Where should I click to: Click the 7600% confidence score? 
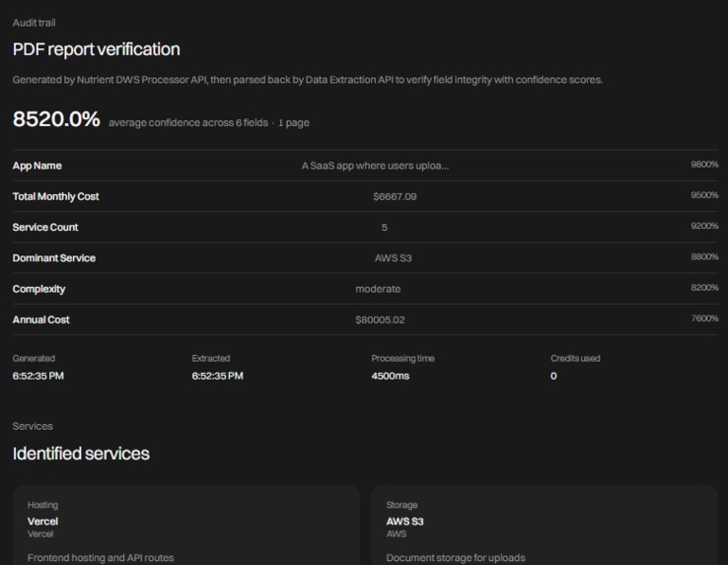704,318
